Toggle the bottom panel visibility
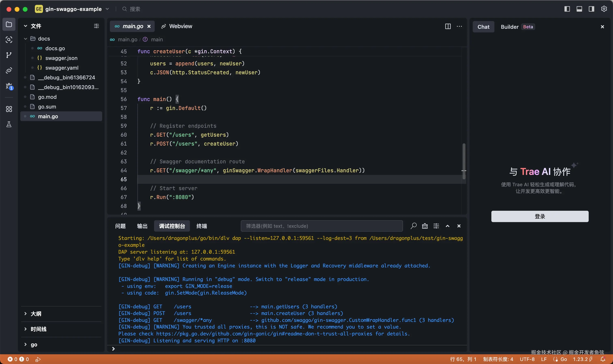Image resolution: width=613 pixels, height=364 pixels. point(579,9)
